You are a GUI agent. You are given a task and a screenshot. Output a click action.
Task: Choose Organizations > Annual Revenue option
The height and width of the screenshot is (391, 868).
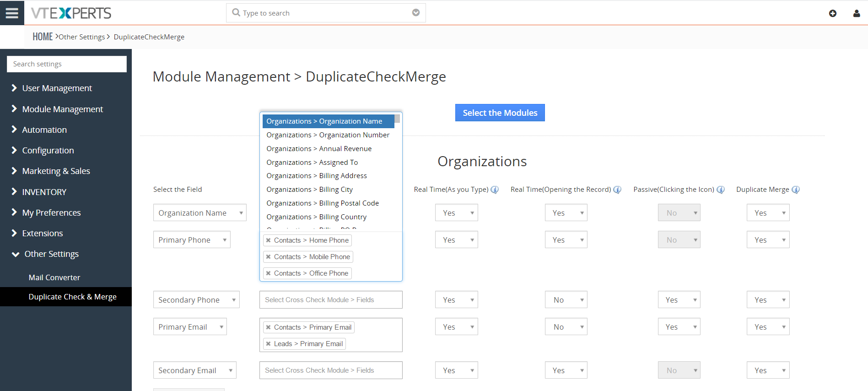click(328, 149)
